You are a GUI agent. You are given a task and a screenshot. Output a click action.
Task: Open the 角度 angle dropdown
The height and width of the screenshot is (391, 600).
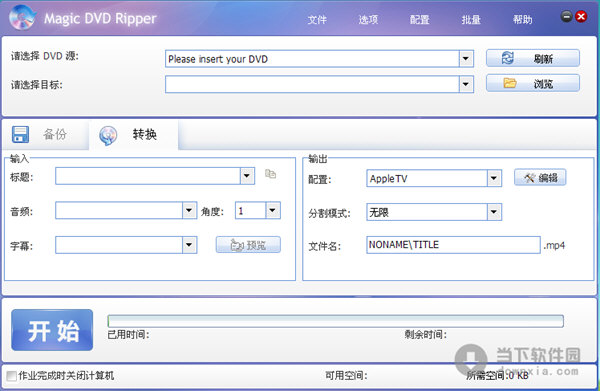273,210
